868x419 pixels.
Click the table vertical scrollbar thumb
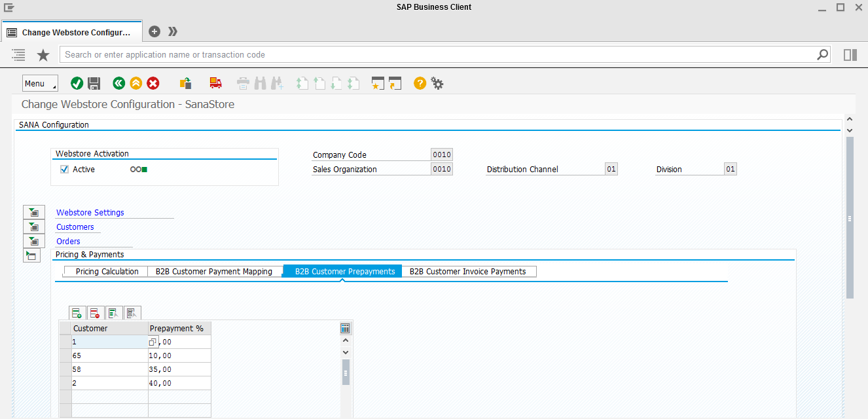tap(346, 372)
